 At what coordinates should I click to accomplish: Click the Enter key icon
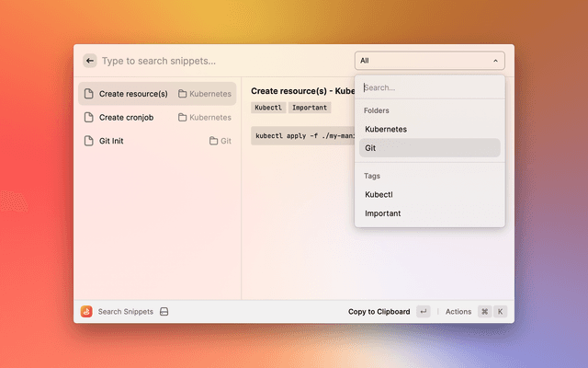coord(423,312)
